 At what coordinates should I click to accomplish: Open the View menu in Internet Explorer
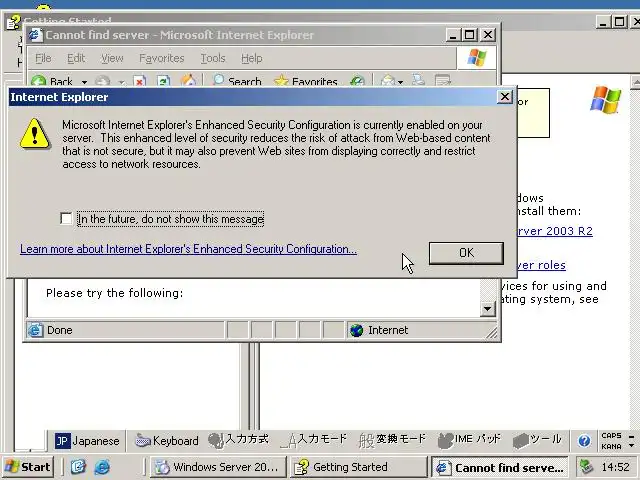pyautogui.click(x=112, y=58)
